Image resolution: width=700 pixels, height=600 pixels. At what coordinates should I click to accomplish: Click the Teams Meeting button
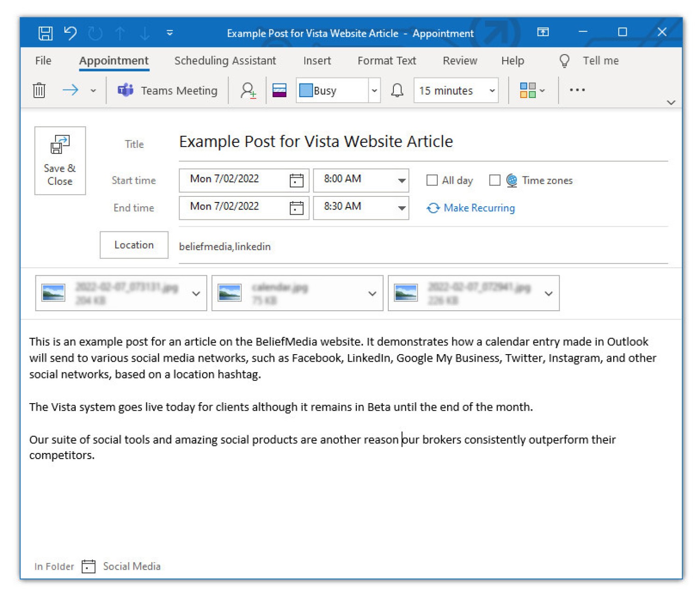point(168,91)
